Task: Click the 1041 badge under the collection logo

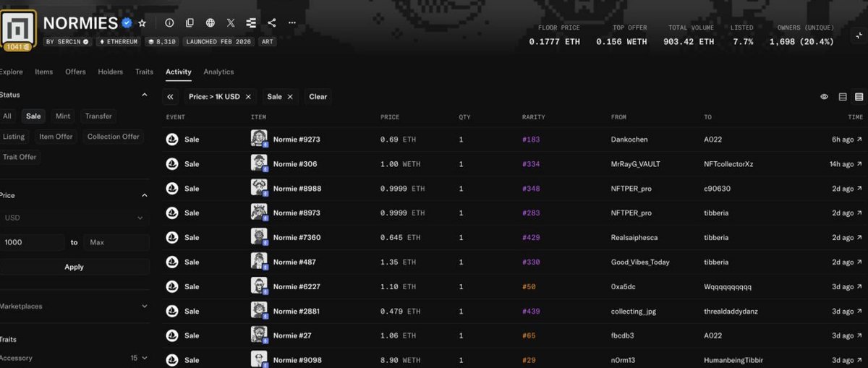Action: coord(19,47)
